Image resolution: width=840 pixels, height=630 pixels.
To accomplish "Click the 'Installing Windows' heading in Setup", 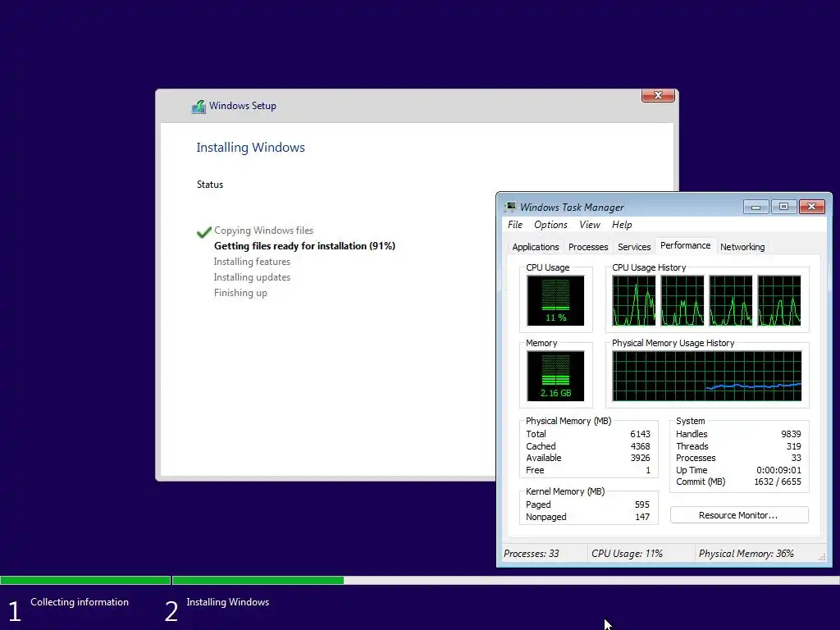I will [250, 148].
